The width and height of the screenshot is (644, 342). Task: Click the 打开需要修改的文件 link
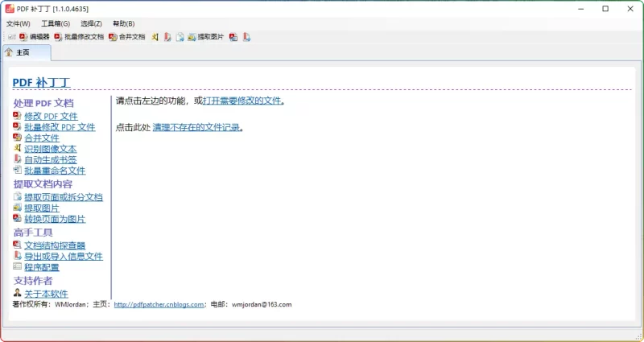click(x=242, y=101)
